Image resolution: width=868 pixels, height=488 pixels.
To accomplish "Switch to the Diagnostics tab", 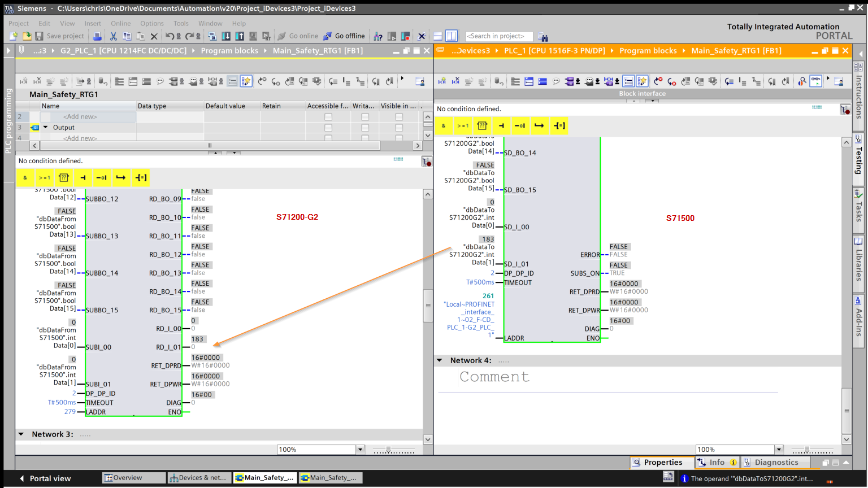I will click(x=776, y=463).
